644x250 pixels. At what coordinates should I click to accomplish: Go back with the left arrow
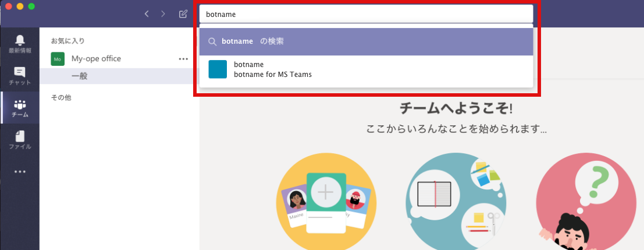coord(147,14)
